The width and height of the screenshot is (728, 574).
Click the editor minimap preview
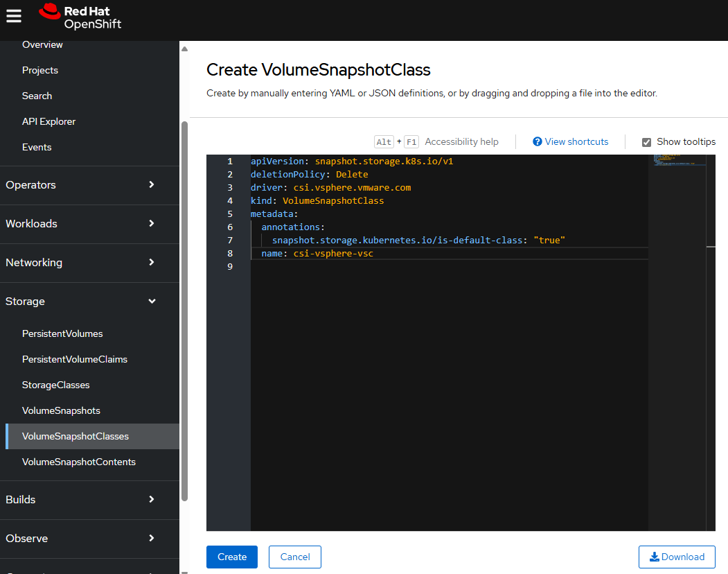680,160
